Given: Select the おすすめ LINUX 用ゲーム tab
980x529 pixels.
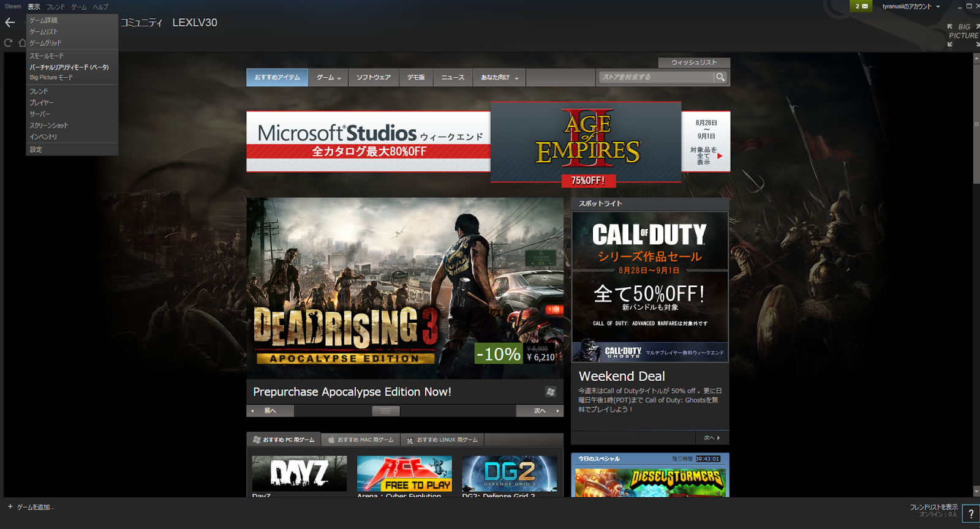Looking at the screenshot, I should coord(442,440).
